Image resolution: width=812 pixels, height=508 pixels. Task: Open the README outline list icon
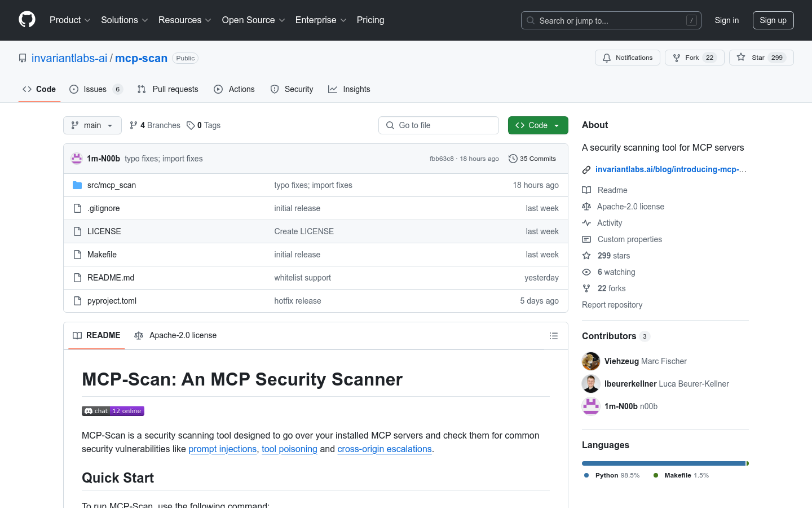tap(554, 336)
